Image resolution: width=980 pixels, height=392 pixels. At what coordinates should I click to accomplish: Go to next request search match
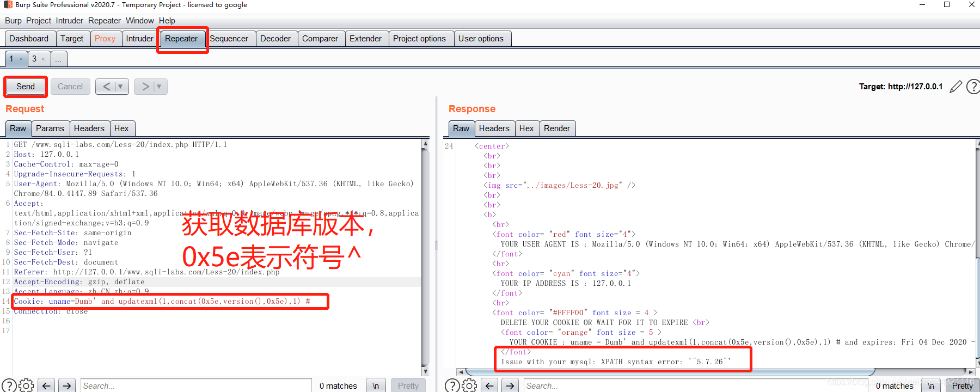pos(67,385)
